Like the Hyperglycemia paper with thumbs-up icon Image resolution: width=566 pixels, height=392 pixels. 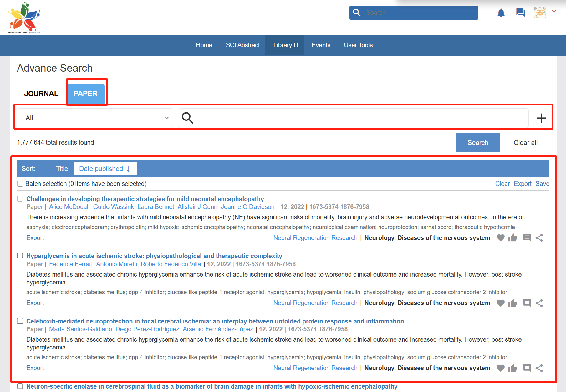pyautogui.click(x=512, y=303)
